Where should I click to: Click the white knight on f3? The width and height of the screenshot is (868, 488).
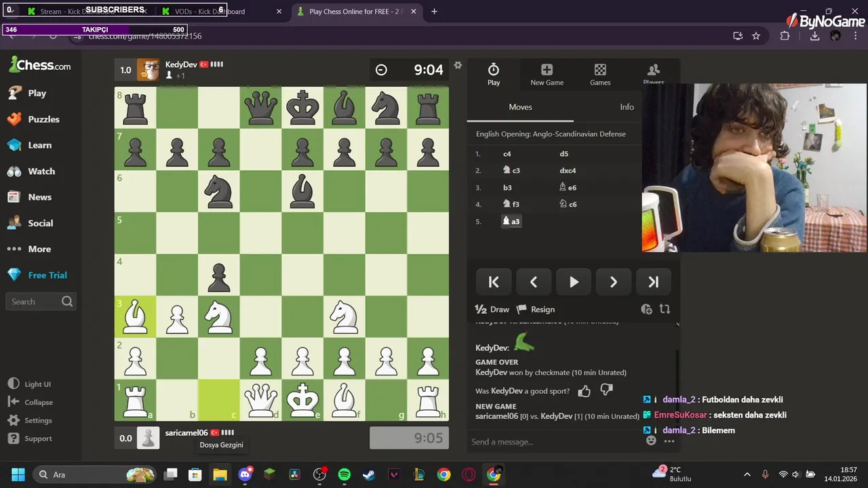[x=344, y=317]
